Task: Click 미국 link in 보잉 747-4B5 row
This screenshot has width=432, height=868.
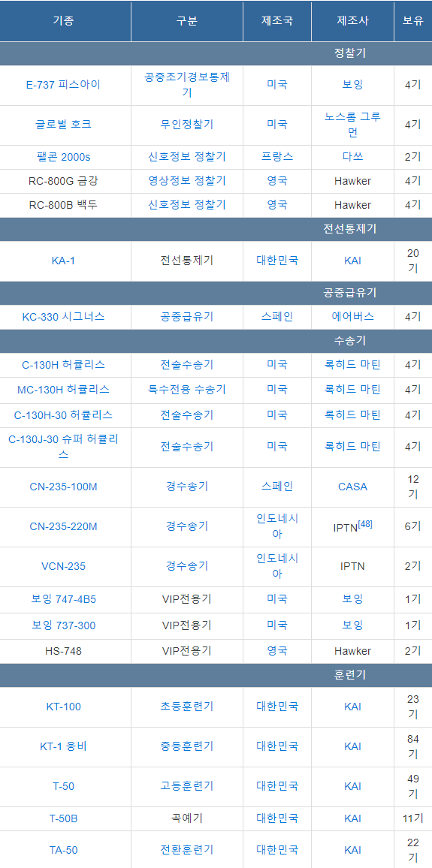Action: 277,599
